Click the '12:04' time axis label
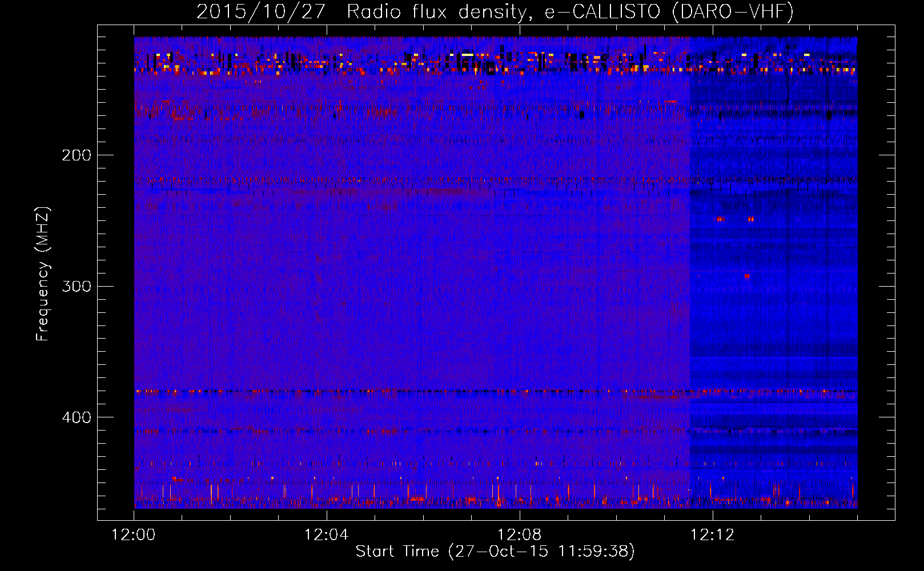 coord(327,535)
